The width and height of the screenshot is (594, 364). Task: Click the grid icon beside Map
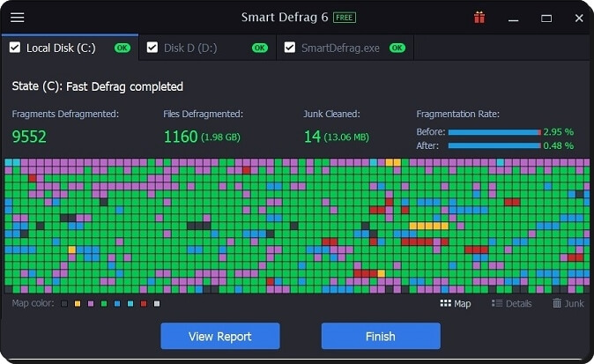(446, 303)
